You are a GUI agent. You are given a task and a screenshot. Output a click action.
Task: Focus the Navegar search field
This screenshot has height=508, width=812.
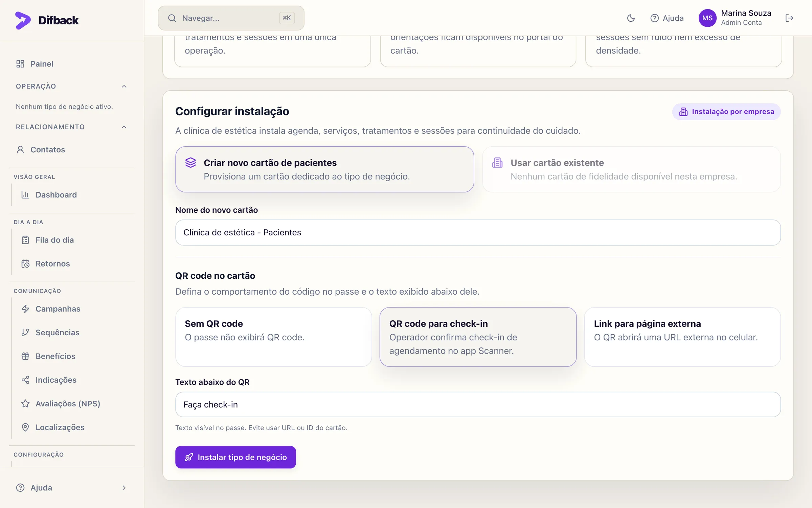231,18
